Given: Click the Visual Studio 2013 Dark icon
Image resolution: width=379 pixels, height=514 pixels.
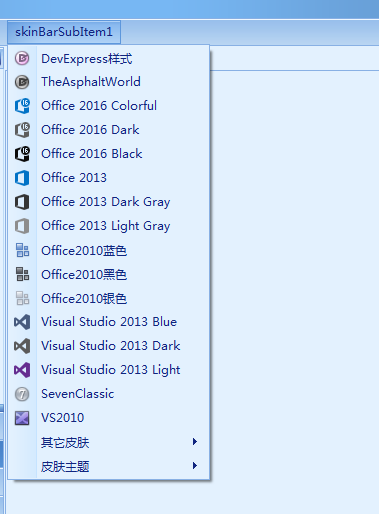Looking at the screenshot, I should [22, 346].
